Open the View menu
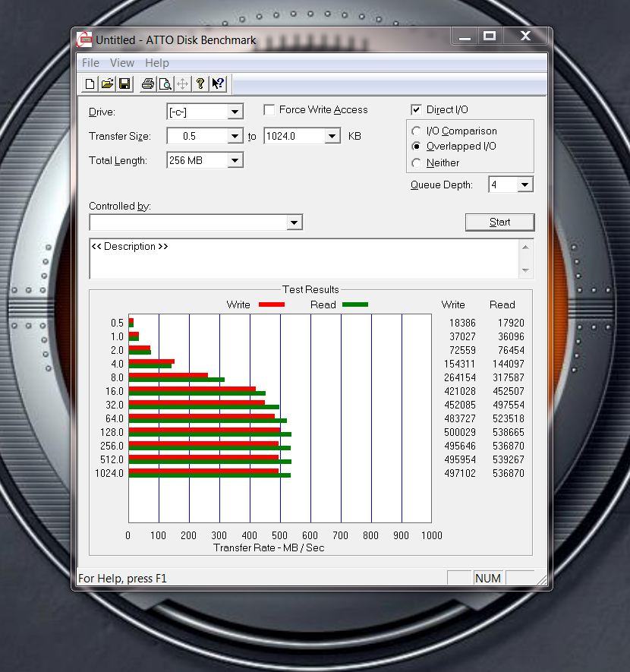 tap(122, 63)
